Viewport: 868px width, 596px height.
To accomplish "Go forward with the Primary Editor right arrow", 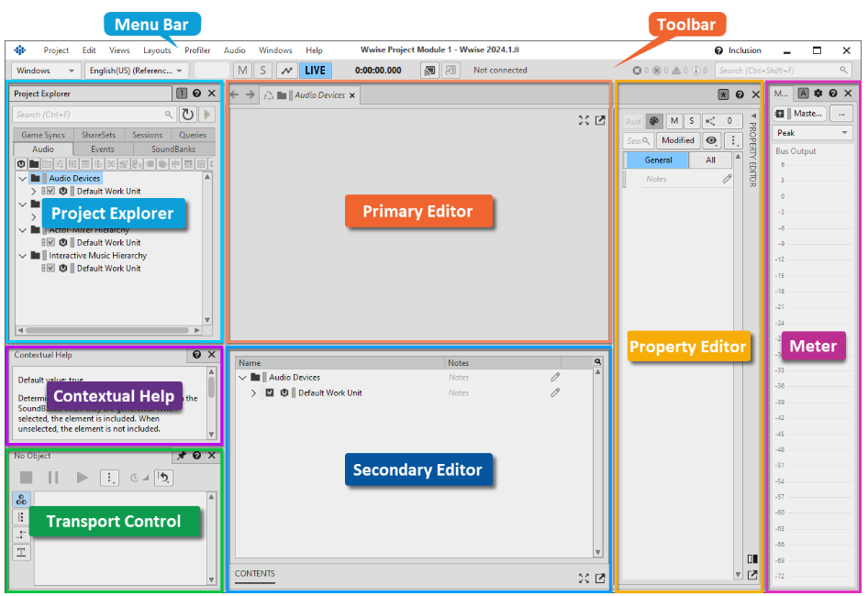I will [x=250, y=94].
